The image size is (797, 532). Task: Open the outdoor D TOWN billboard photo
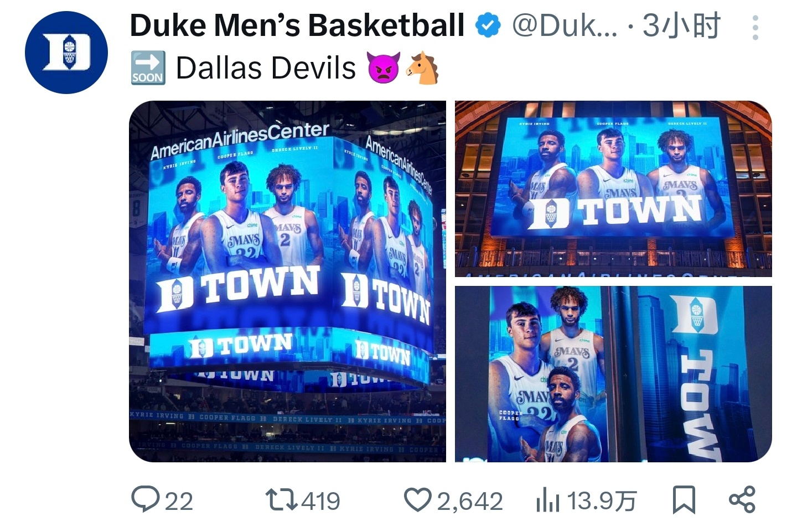[x=613, y=189]
